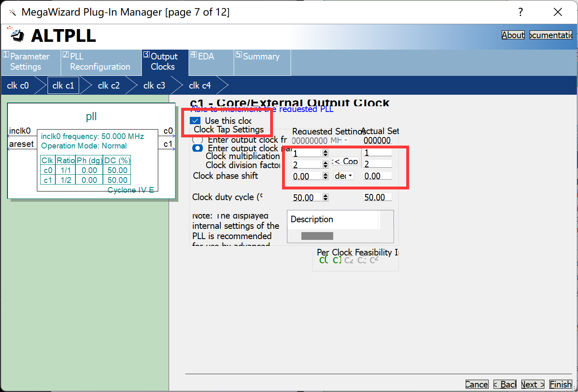The image size is (578, 392).
Task: Open the Summary tab
Action: [262, 62]
